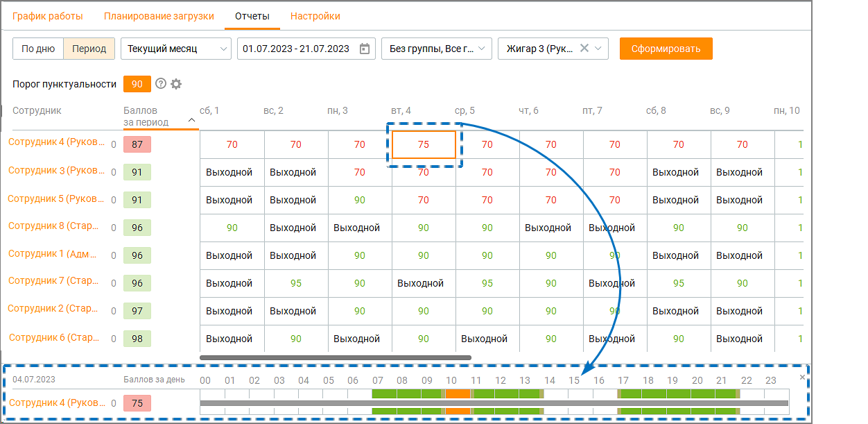Select the Отчеты tab
The height and width of the screenshot is (424, 868).
point(252,16)
